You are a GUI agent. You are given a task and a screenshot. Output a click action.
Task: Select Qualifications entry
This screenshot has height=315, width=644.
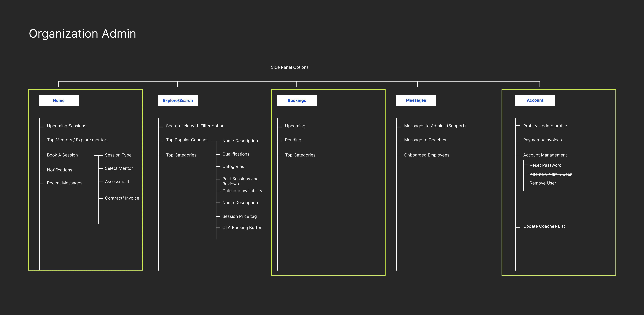tap(236, 154)
